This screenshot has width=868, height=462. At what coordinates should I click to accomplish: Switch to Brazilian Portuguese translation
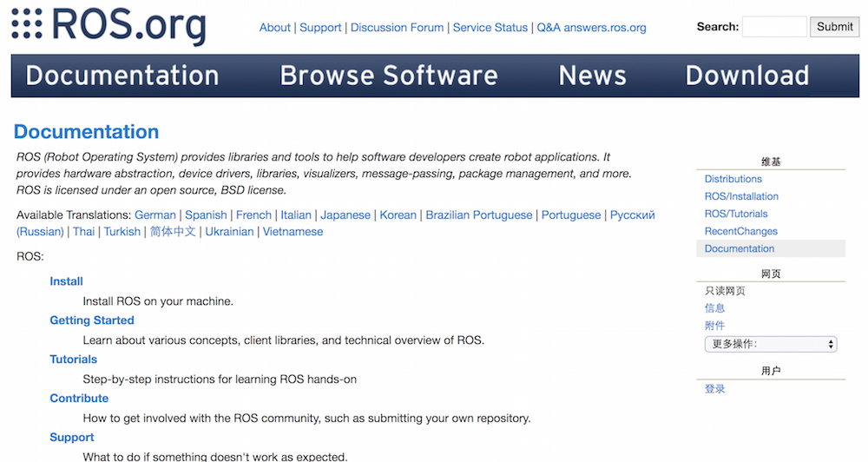click(x=479, y=215)
